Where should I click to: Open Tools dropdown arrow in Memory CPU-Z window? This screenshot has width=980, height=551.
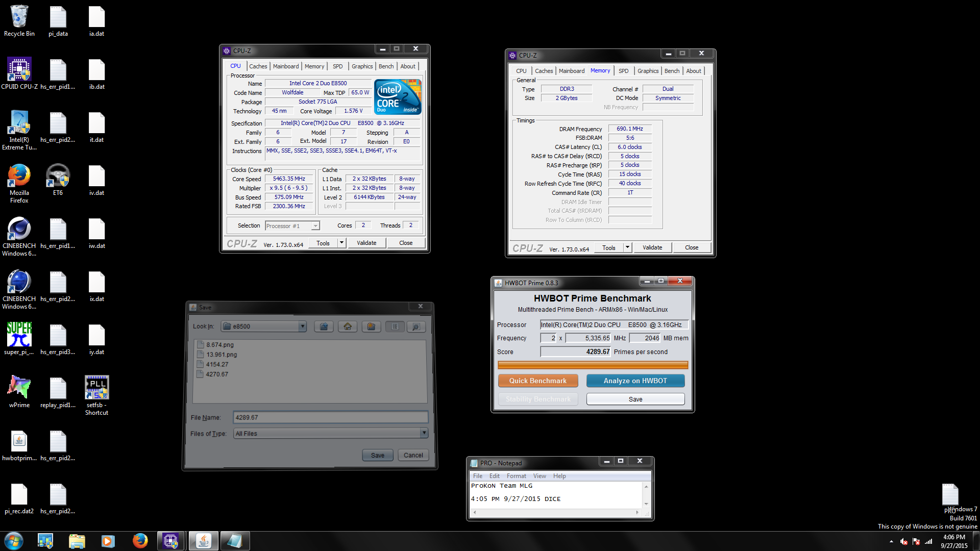point(627,247)
